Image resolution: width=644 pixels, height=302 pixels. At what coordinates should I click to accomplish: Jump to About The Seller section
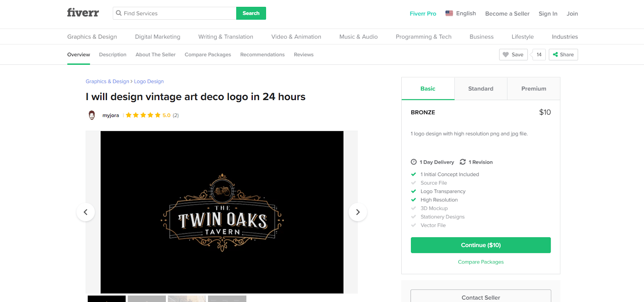(155, 55)
